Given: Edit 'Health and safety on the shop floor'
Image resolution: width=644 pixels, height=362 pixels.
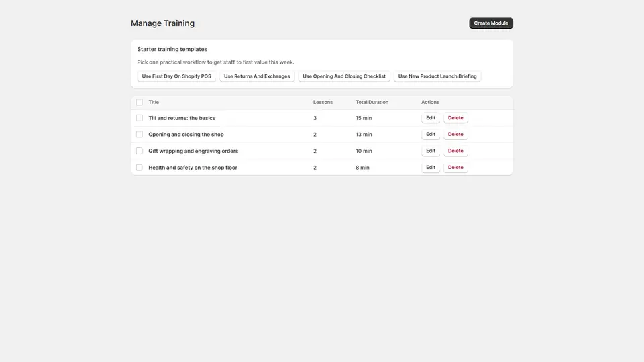Looking at the screenshot, I should point(431,167).
